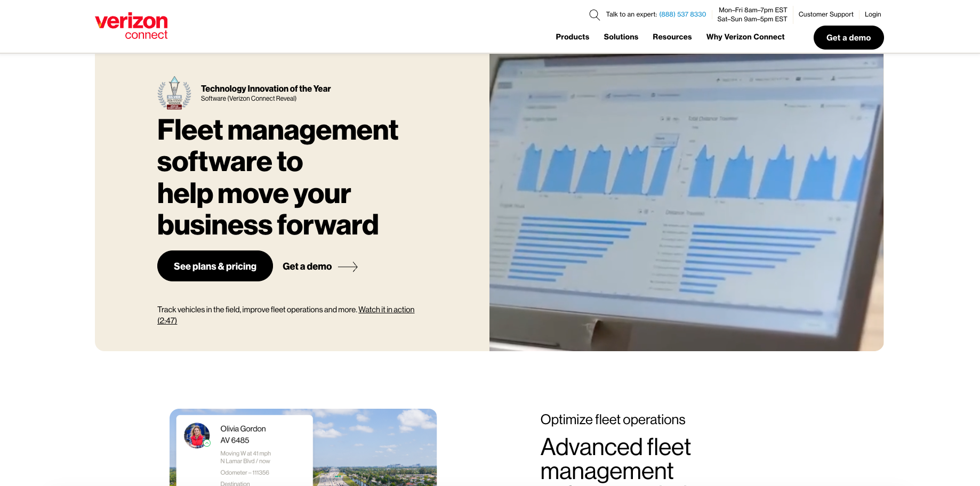980x486 pixels.
Task: Open the Solutions menu
Action: (621, 37)
